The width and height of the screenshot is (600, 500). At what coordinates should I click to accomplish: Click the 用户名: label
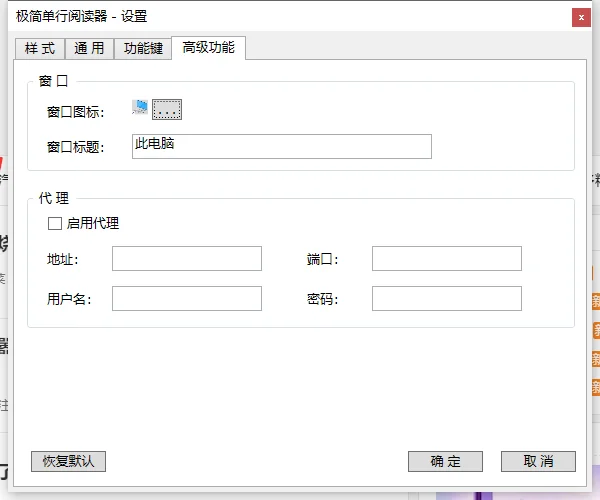click(x=69, y=299)
